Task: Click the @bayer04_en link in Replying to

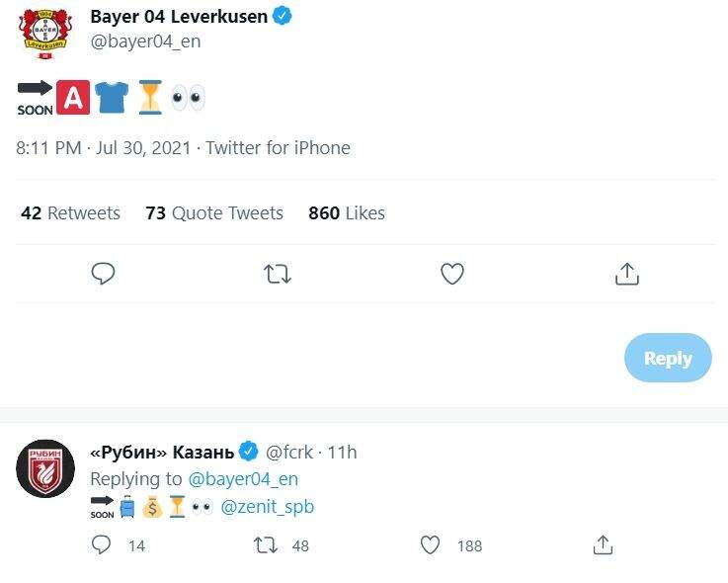Action: 243,479
